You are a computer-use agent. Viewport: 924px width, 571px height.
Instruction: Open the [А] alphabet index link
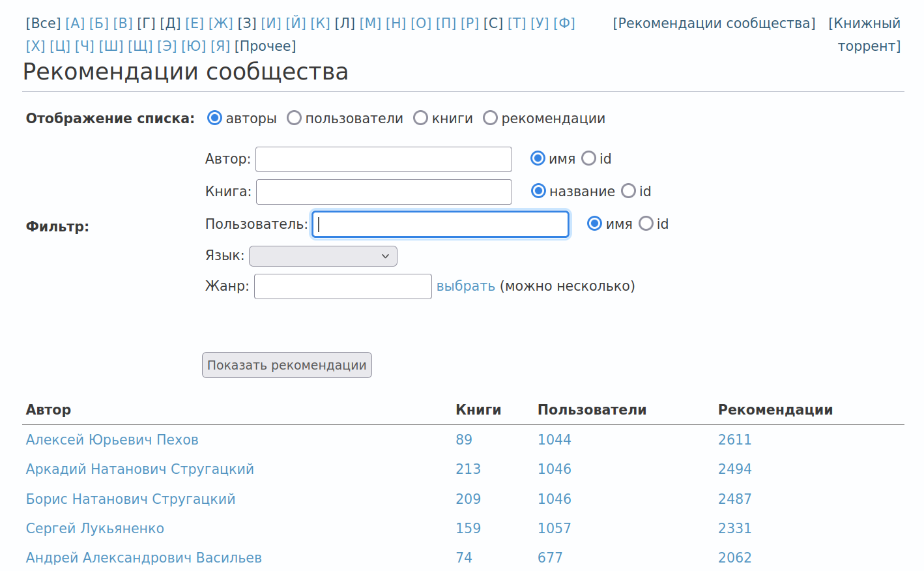75,23
